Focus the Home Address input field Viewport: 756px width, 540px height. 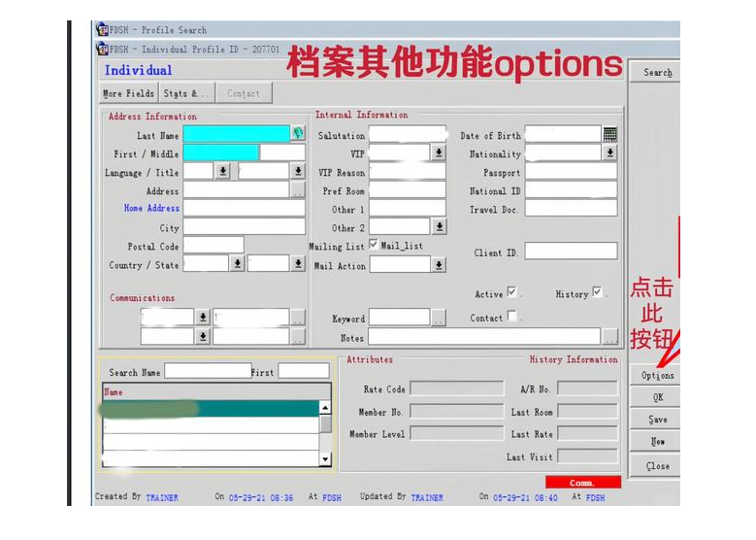(x=244, y=208)
